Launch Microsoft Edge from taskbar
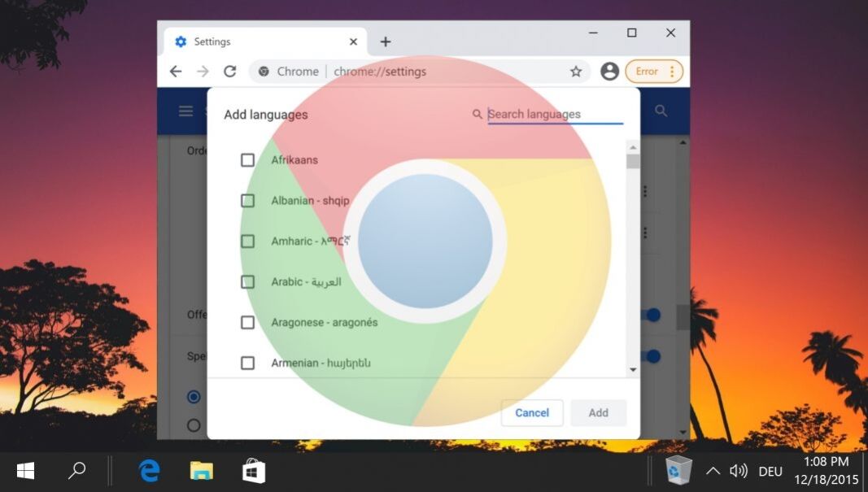This screenshot has width=868, height=492. coord(149,471)
